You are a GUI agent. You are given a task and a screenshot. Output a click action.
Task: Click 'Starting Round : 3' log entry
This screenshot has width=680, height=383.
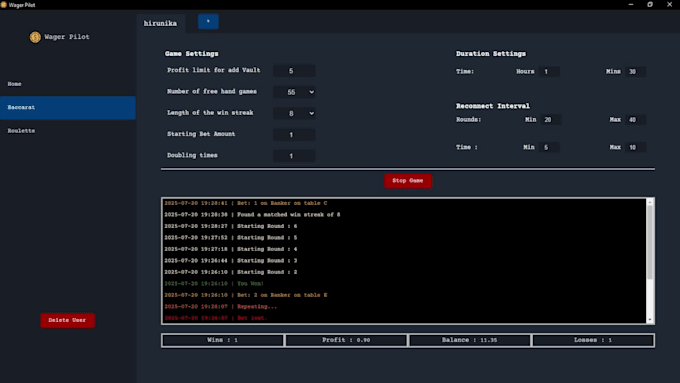pos(230,261)
